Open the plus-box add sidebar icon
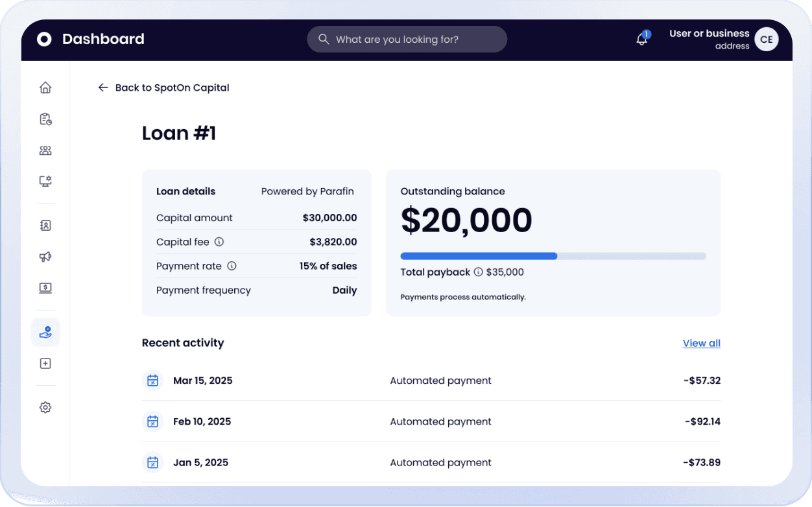 tap(45, 364)
